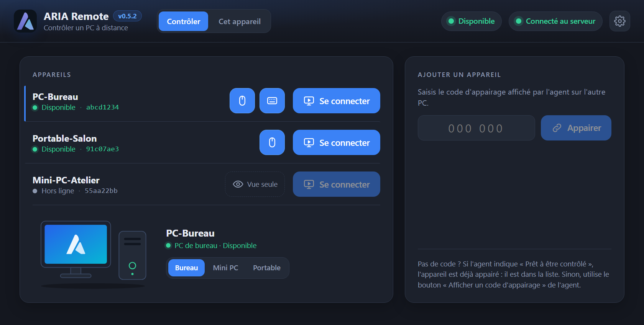
Task: Click the device ID 55aa22bb
Action: (x=101, y=191)
